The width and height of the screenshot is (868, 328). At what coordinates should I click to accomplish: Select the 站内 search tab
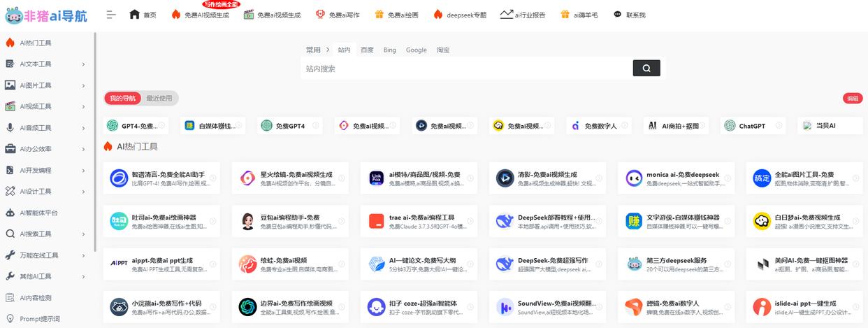tap(344, 50)
